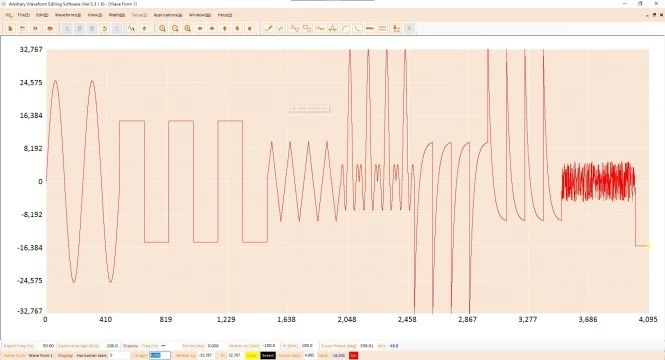Click the up arrow toolbar icon

225,28
